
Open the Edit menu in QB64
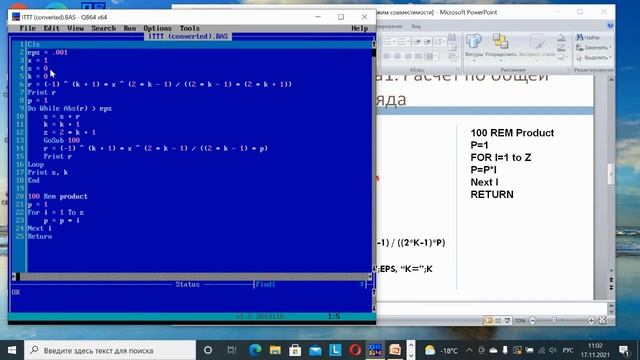(x=51, y=28)
